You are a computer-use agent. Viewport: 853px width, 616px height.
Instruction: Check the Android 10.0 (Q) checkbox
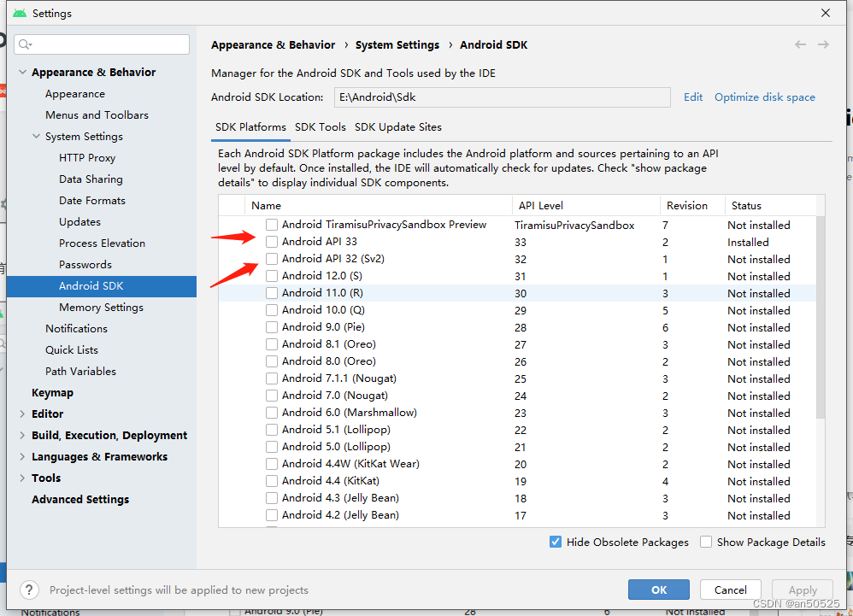(x=272, y=310)
